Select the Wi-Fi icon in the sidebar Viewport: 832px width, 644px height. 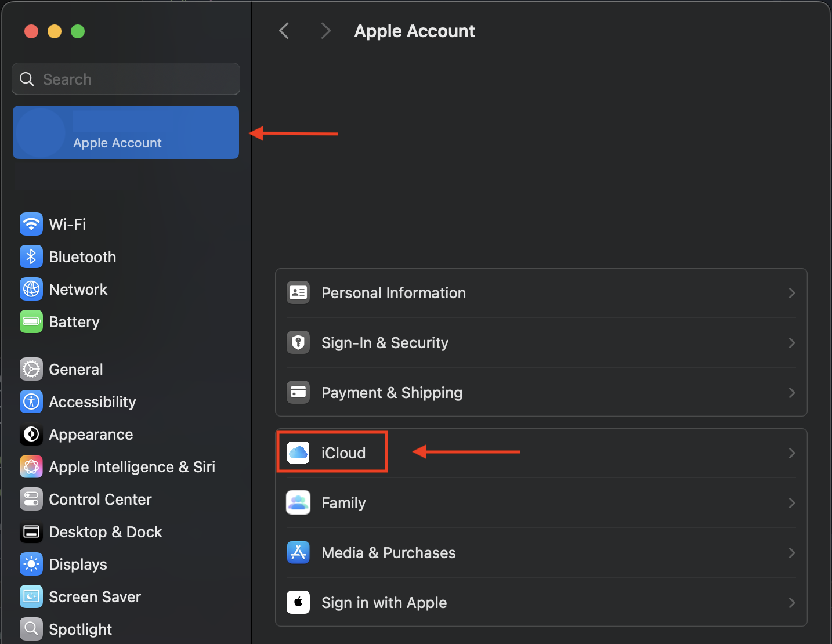31,224
